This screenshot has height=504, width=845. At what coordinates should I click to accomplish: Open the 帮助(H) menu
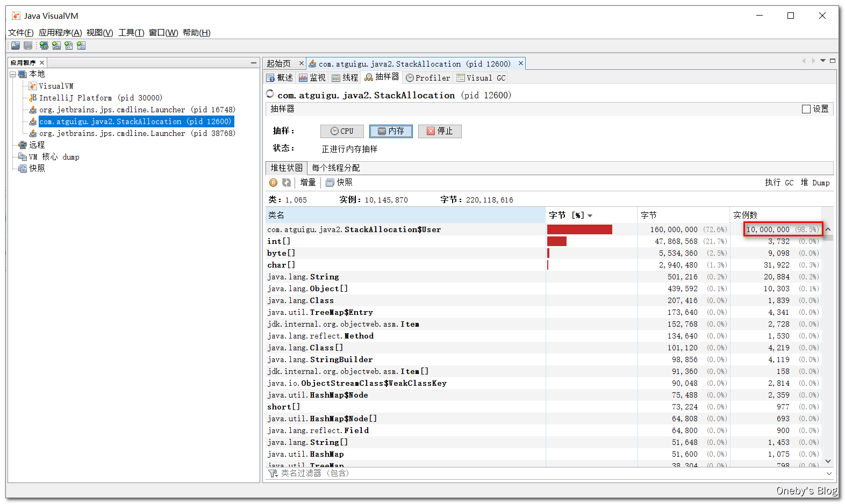click(197, 33)
